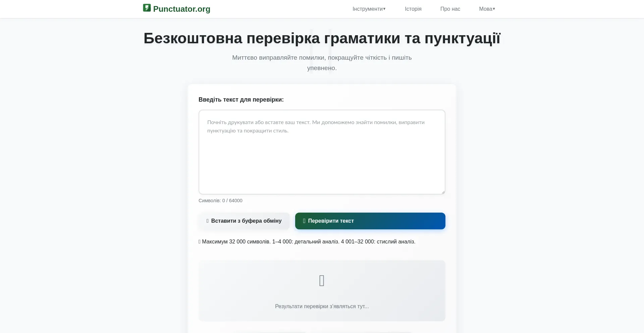644x333 pixels.
Task: Click the Введіть текст для перевірки label
Action: click(241, 100)
